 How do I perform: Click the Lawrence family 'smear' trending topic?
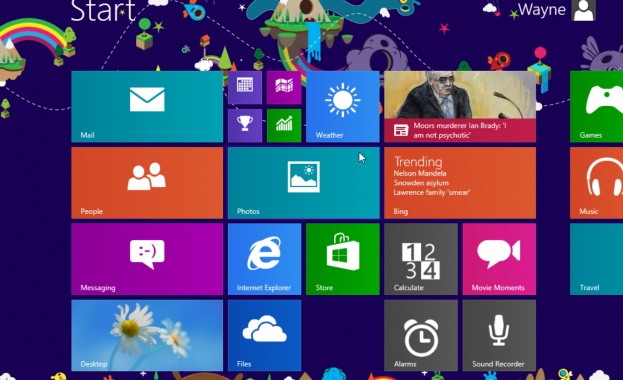431,192
